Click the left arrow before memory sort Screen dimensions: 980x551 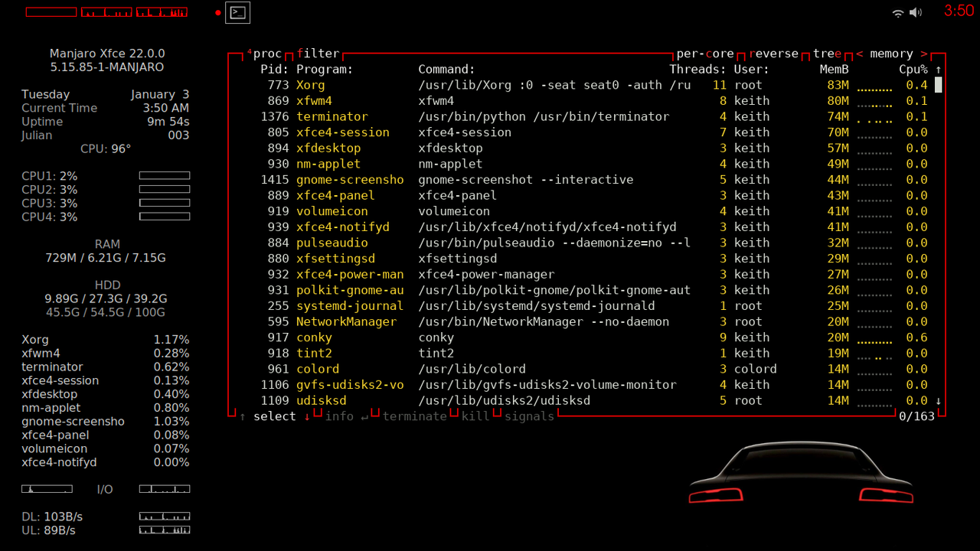[x=860, y=54]
